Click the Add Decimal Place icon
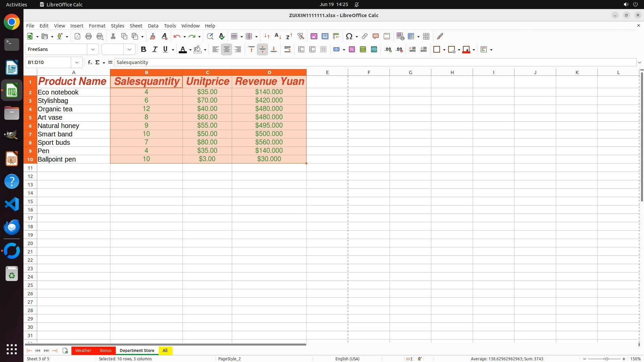The height and width of the screenshot is (362, 644). click(x=388, y=50)
